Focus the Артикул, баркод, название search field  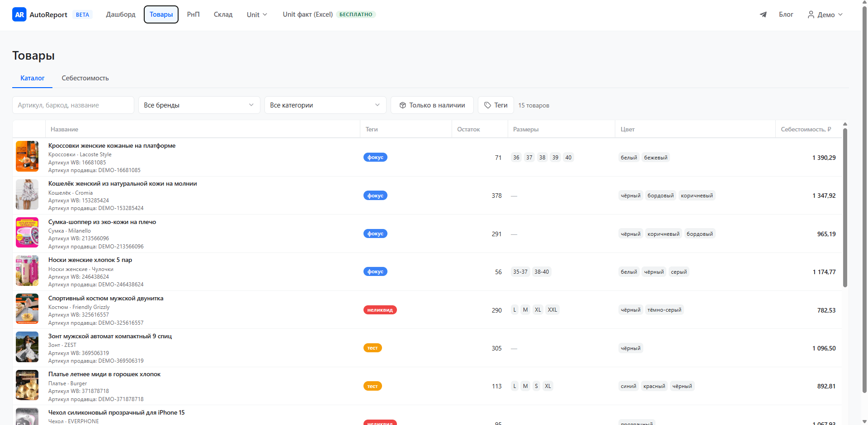coord(73,105)
